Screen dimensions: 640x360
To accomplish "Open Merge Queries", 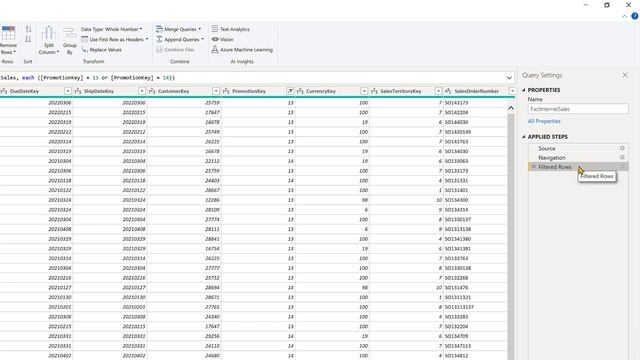I will pos(176,29).
